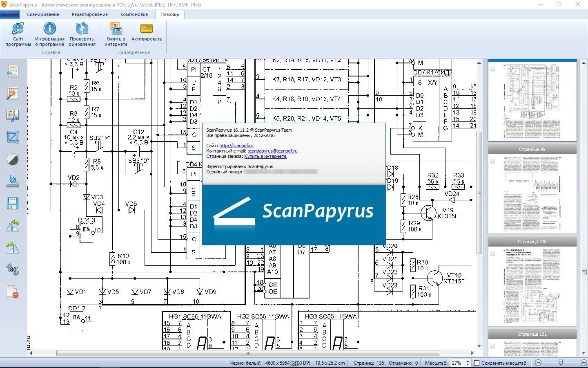Viewport: 588px width, 368px height.
Task: Click the 'Страница 101' header label
Action: [532, 334]
